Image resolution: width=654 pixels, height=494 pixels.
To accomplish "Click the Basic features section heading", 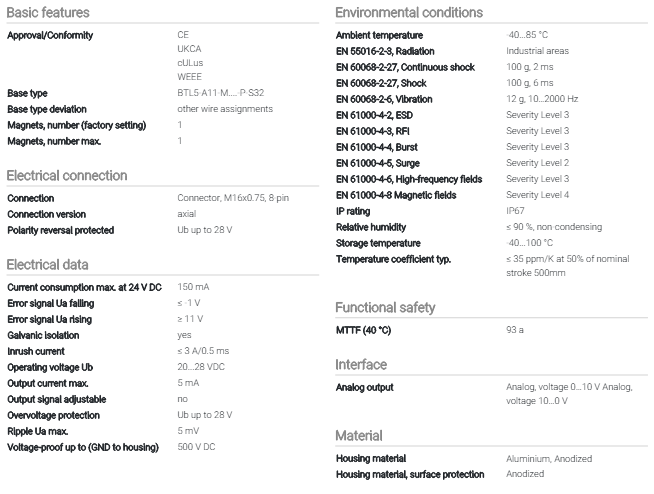I will point(48,13).
